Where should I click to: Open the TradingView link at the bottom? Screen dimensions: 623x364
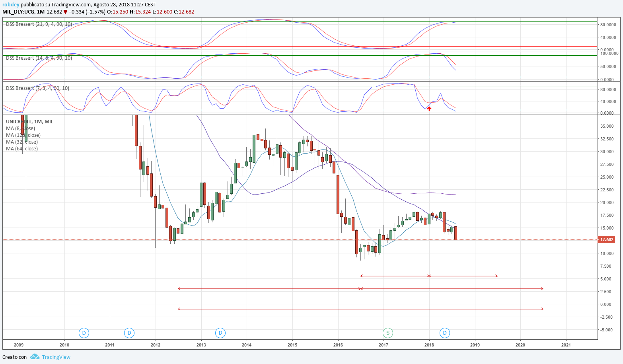point(56,357)
